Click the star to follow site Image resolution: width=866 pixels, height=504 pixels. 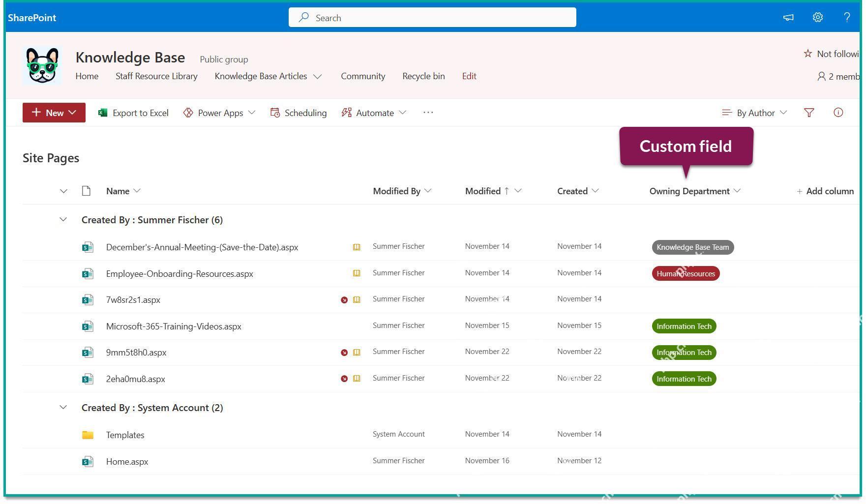[x=807, y=54]
